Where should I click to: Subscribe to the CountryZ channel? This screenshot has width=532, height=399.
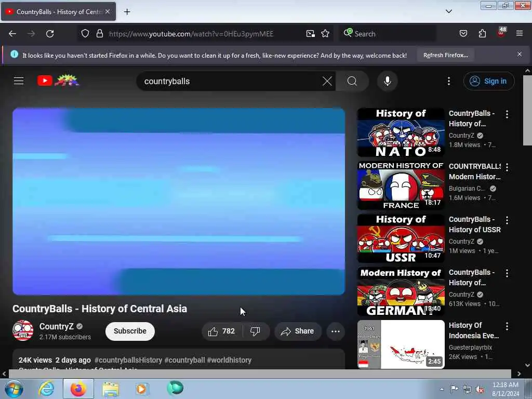coord(130,331)
